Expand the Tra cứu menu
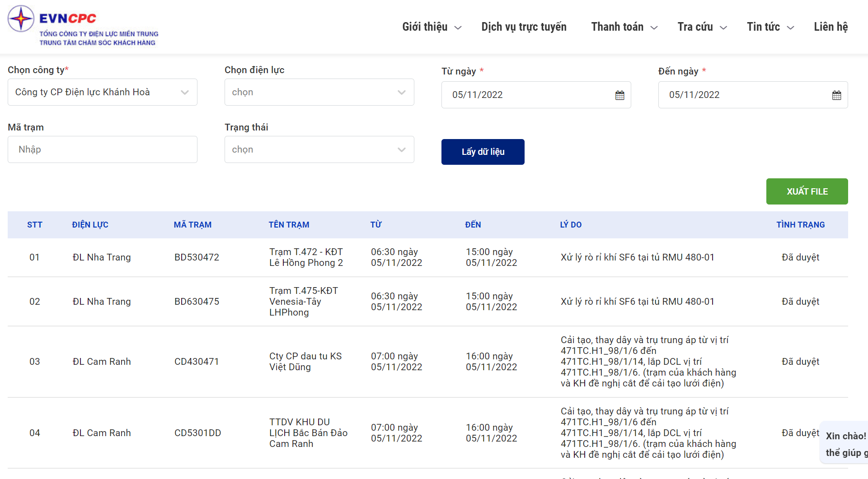The height and width of the screenshot is (479, 868). pyautogui.click(x=702, y=27)
